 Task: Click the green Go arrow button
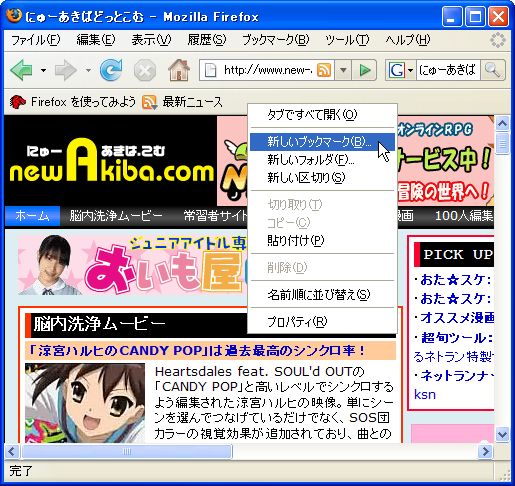click(x=365, y=70)
